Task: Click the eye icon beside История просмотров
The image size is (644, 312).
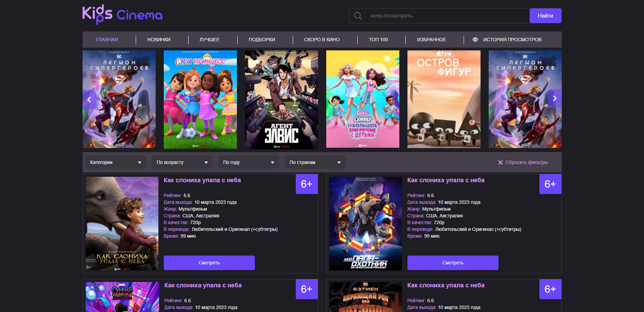Action: click(x=475, y=40)
